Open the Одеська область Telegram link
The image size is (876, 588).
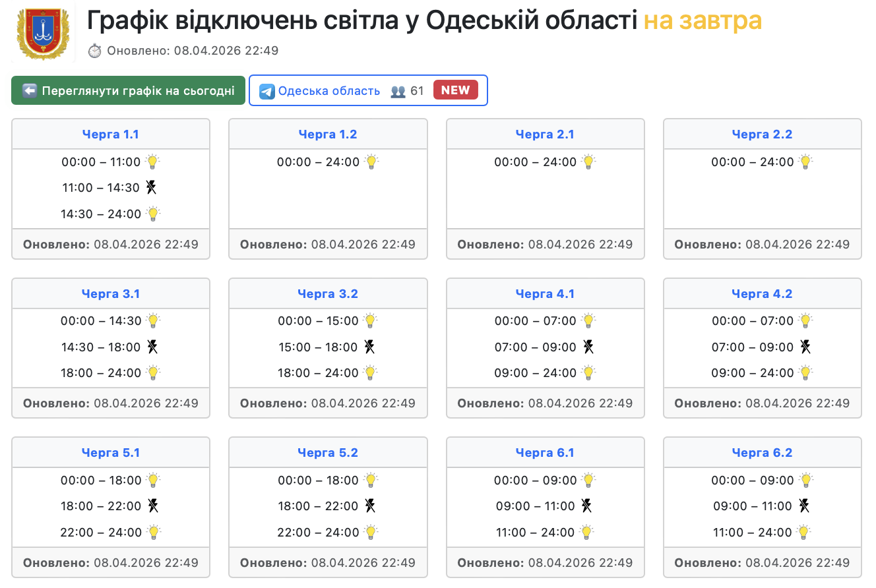[x=328, y=91]
